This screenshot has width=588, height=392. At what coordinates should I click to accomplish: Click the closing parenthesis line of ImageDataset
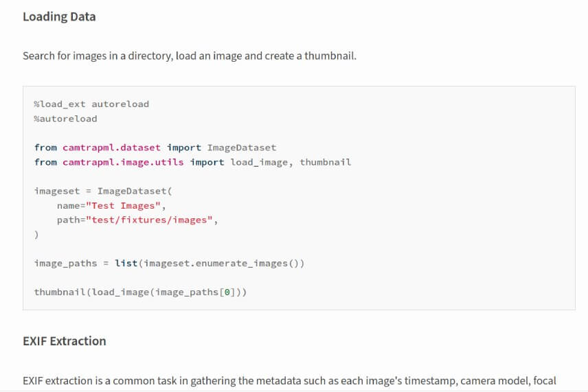[x=36, y=234]
